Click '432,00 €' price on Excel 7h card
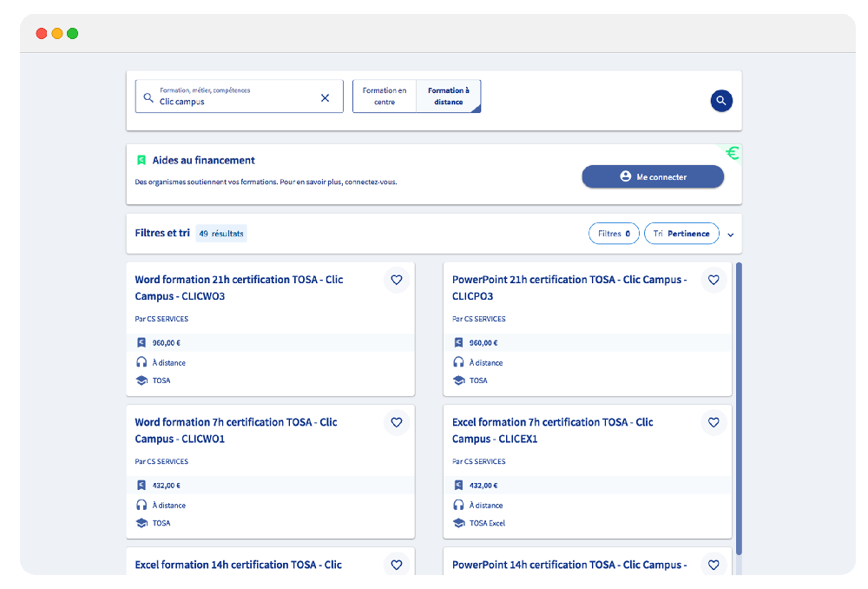The image size is (868, 589). coord(483,486)
